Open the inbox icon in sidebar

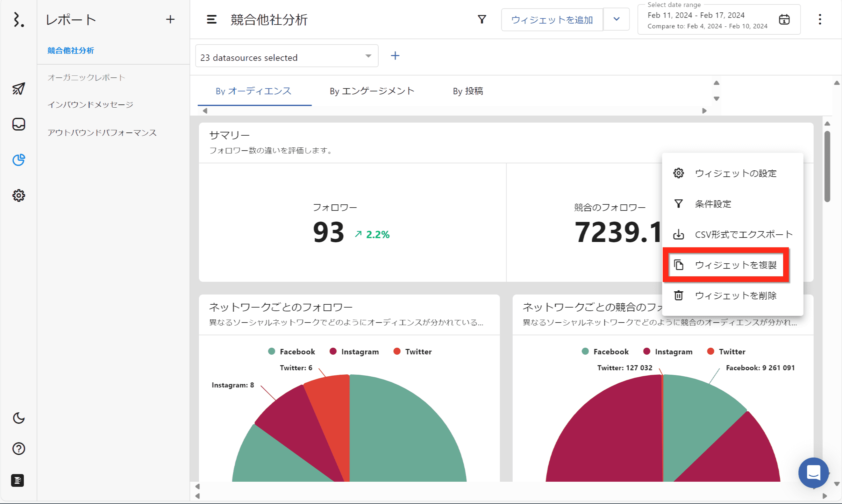click(x=18, y=124)
